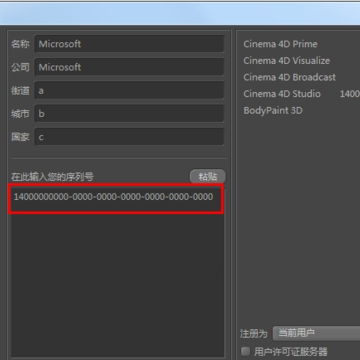Open the 注册为 当前用户 dropdown

click(x=316, y=333)
